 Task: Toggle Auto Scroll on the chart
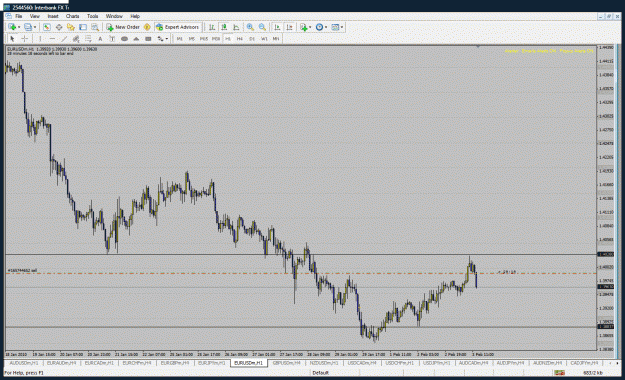[x=277, y=27]
